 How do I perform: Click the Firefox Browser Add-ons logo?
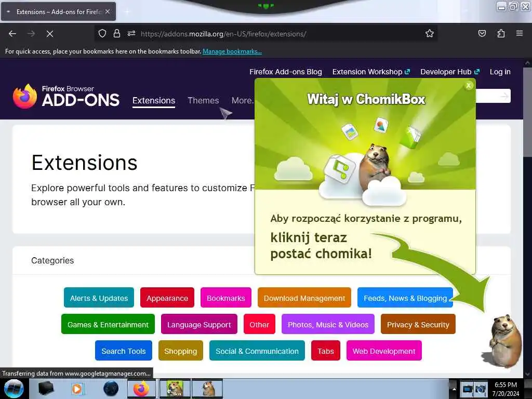66,96
